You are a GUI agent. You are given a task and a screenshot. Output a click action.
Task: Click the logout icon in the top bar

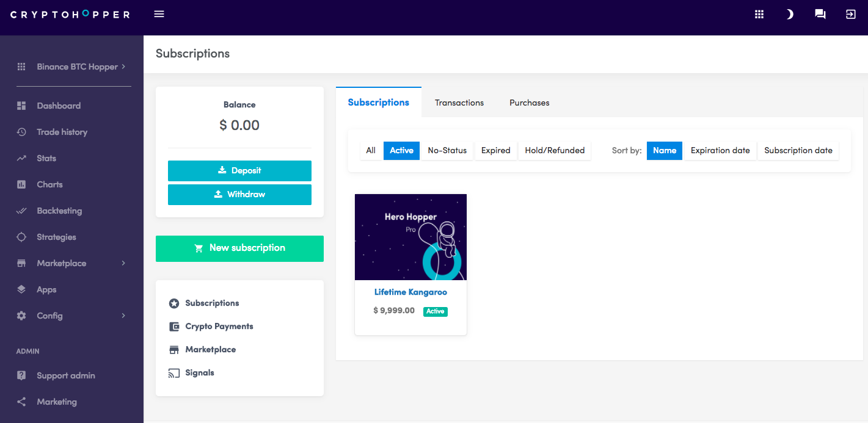850,14
